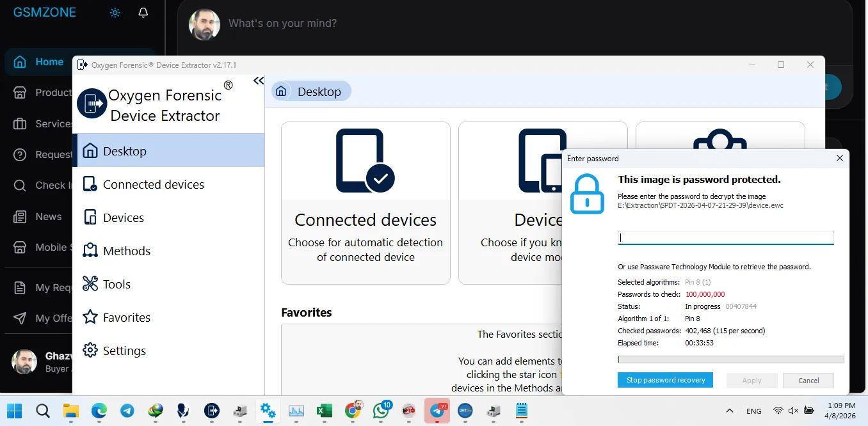
Task: Open GSMZONE notifications bell
Action: click(x=143, y=13)
